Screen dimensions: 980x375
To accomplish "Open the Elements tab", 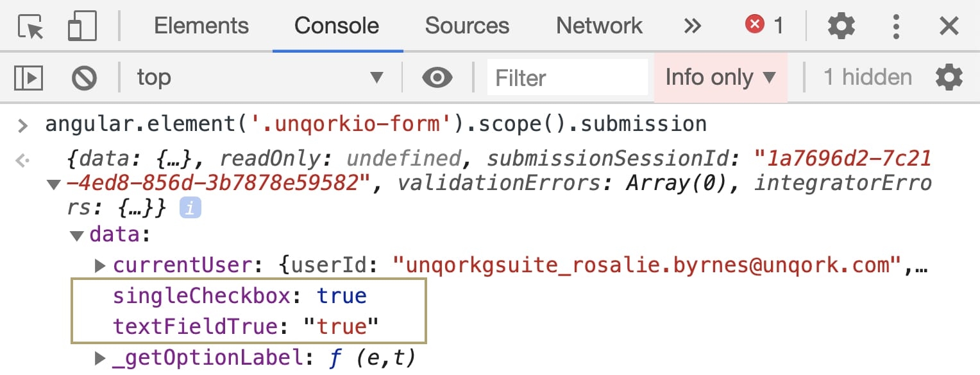I will pos(201,26).
